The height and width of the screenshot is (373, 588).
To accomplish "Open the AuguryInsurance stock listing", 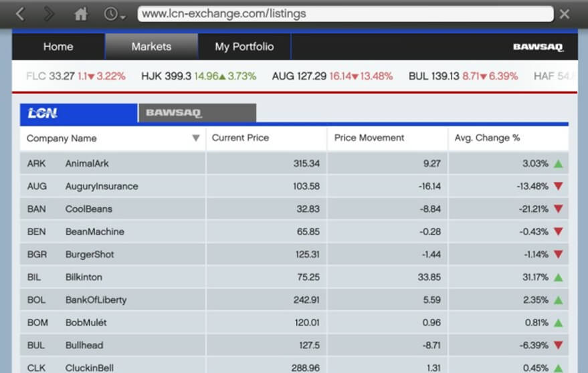I will click(x=101, y=186).
